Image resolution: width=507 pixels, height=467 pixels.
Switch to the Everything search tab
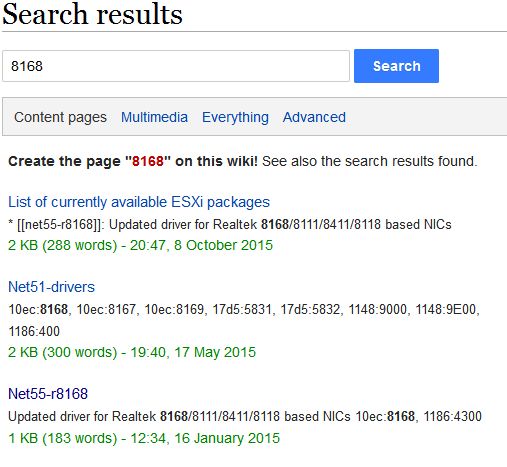[x=235, y=117]
